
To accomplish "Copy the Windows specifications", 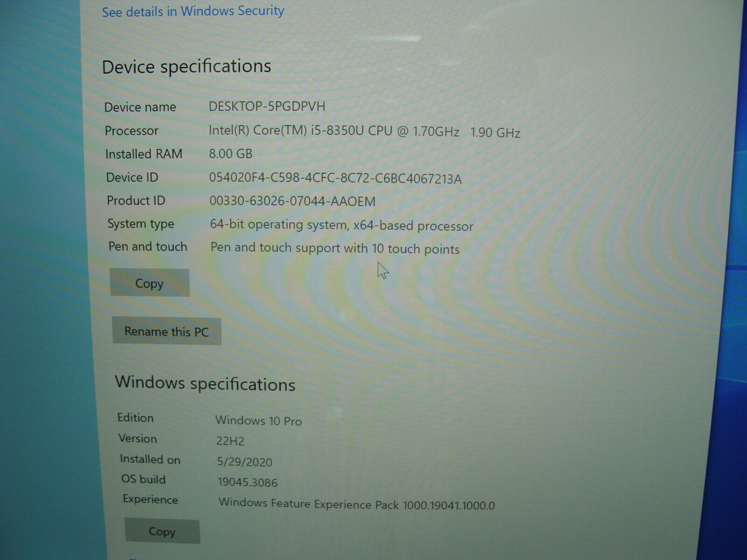I will click(162, 532).
